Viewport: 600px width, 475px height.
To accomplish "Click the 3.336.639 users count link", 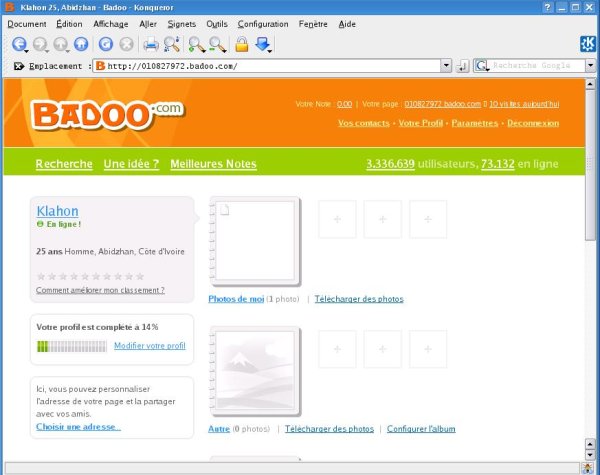I will (x=390, y=164).
